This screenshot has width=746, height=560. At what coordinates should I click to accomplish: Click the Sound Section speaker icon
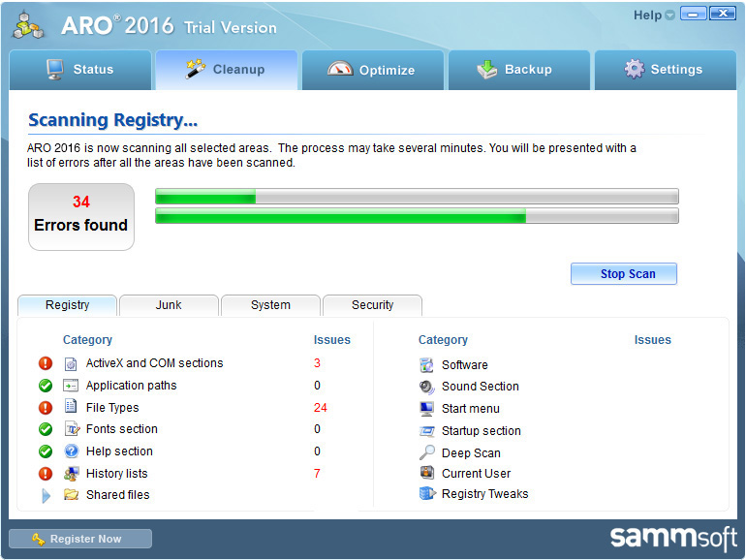[x=427, y=387]
